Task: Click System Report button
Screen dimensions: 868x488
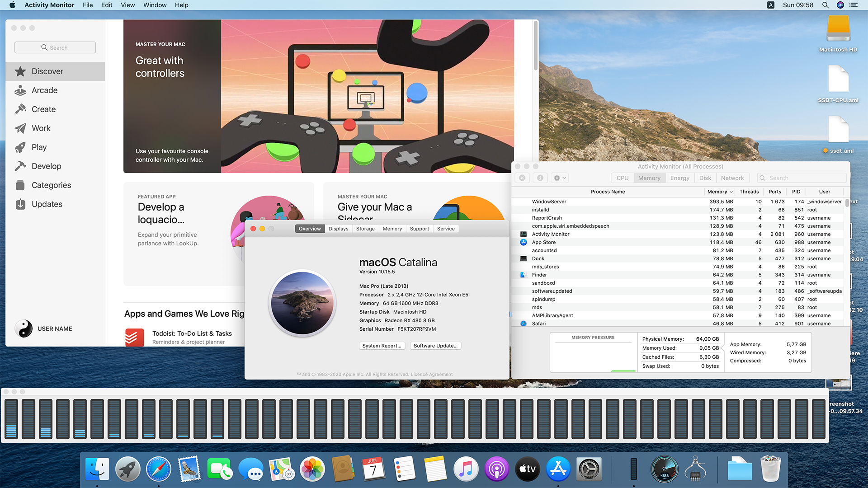Action: click(382, 346)
